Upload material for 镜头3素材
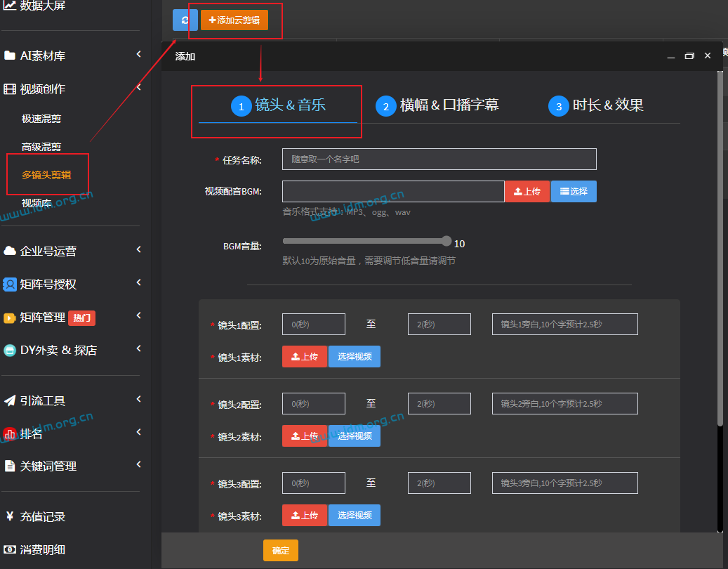 (x=305, y=515)
